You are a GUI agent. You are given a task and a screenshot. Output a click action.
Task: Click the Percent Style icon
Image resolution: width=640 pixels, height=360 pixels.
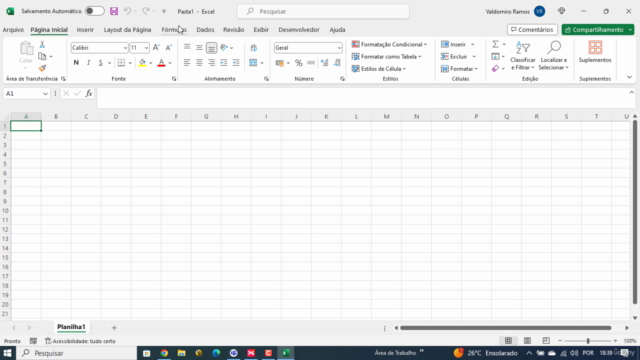299,63
